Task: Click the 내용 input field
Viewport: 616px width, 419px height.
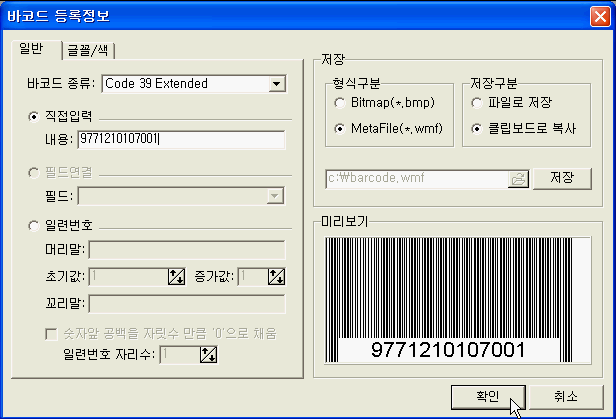Action: point(181,139)
